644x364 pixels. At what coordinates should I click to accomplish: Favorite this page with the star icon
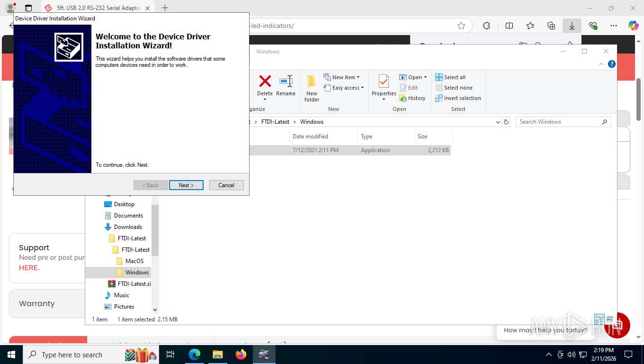click(461, 26)
